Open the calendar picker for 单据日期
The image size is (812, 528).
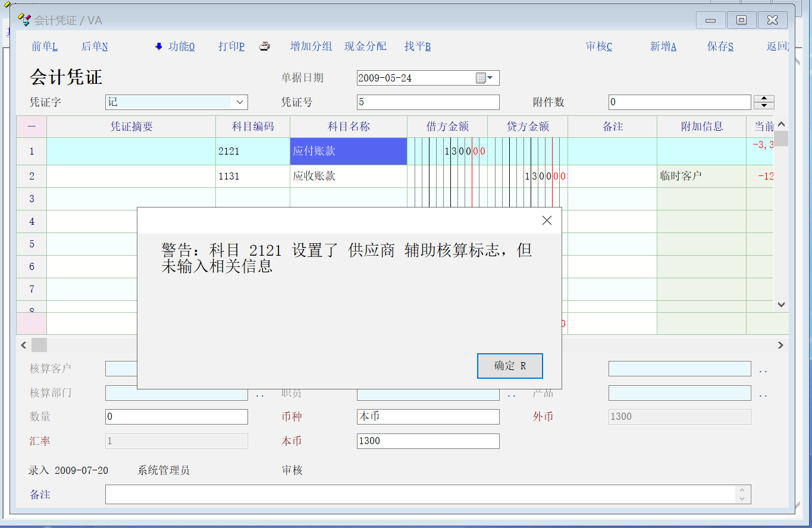pyautogui.click(x=481, y=78)
